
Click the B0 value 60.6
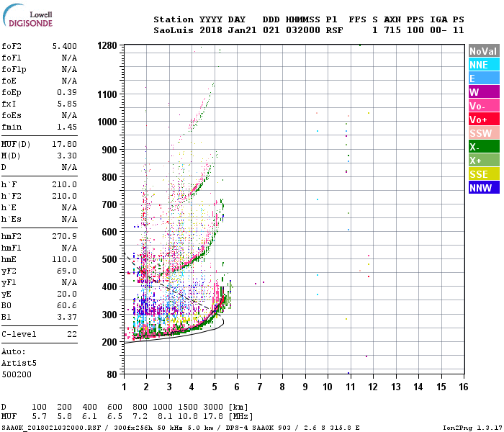(x=67, y=306)
